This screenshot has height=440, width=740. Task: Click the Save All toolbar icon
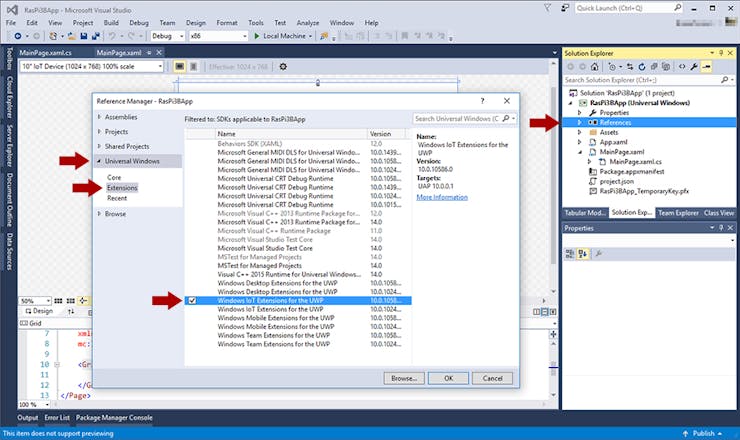[96, 36]
